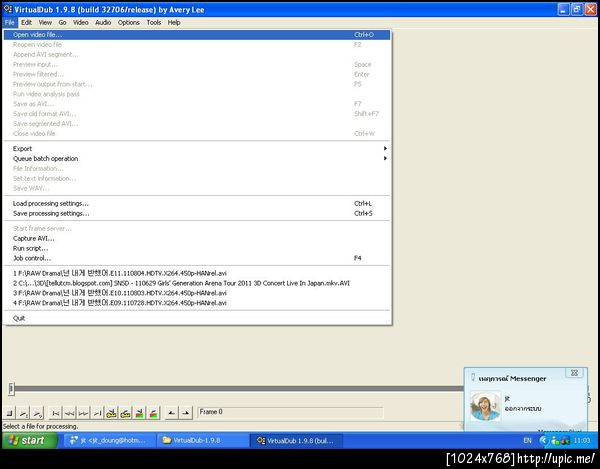Viewport: 600px width, 469px height.
Task: Step backward one frame
Action: tap(69, 413)
